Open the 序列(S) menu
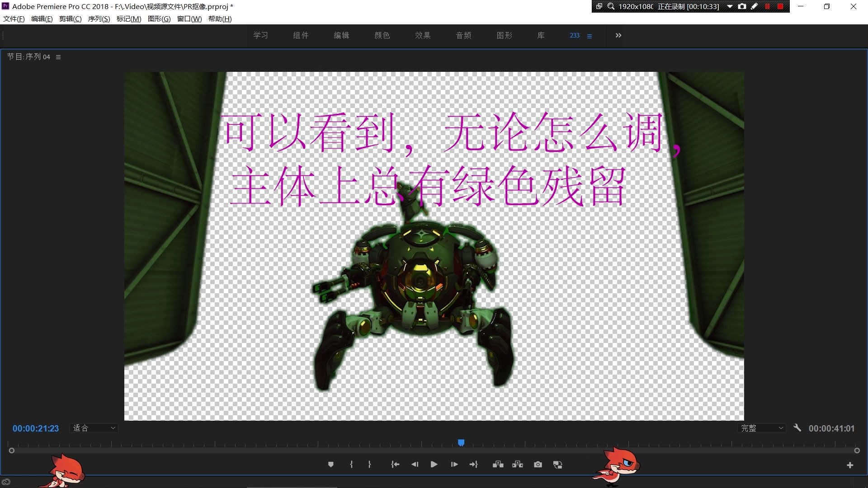This screenshot has width=868, height=488. tap(99, 19)
